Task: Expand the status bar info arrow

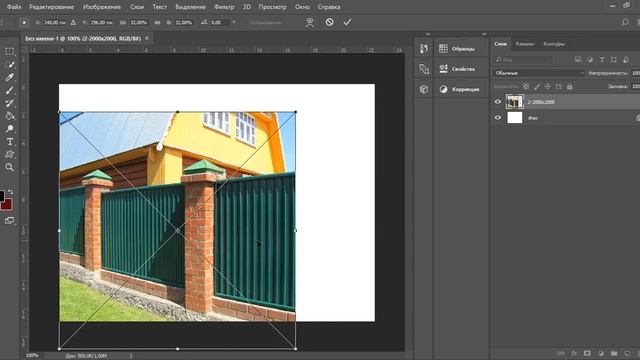Action: tap(131, 356)
